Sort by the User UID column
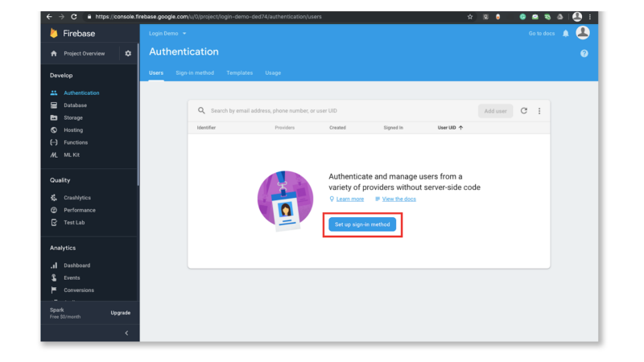 pos(450,128)
